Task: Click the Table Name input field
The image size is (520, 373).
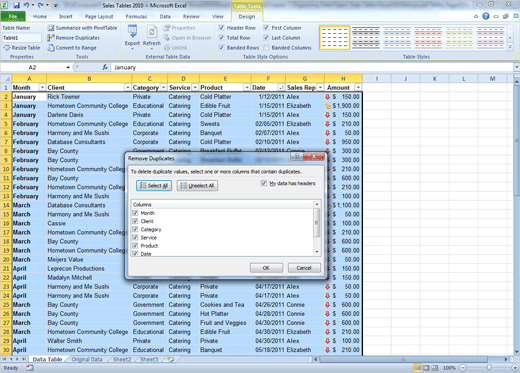Action: pos(22,38)
